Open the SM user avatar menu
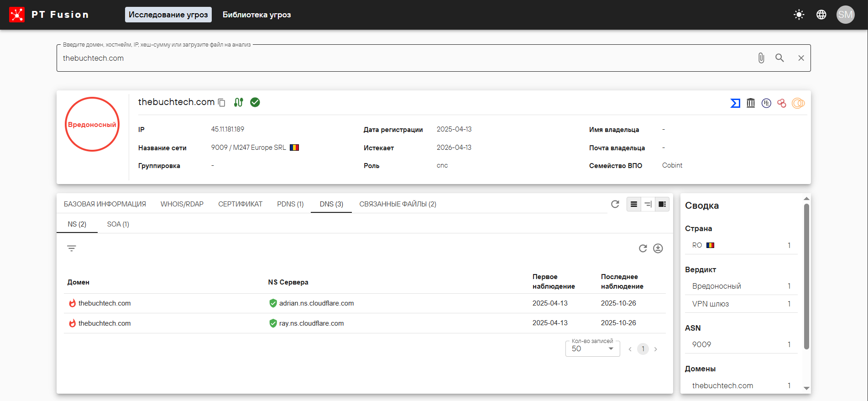The width and height of the screenshot is (868, 401). point(845,15)
